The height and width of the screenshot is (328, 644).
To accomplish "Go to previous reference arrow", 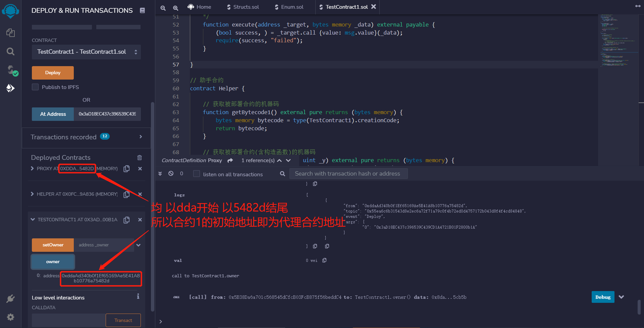I will pos(279,160).
